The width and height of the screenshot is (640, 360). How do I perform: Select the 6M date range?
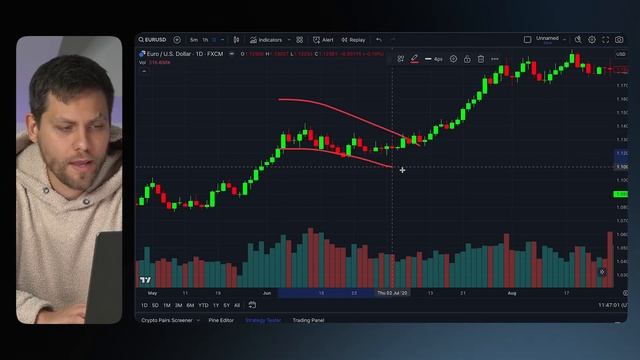[190, 305]
